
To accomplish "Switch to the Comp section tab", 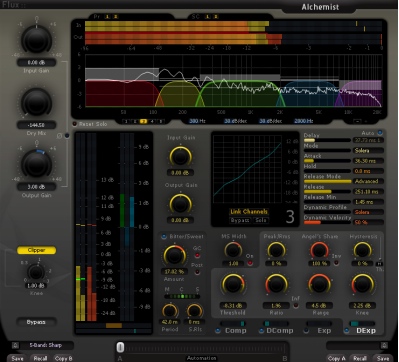I will [236, 331].
